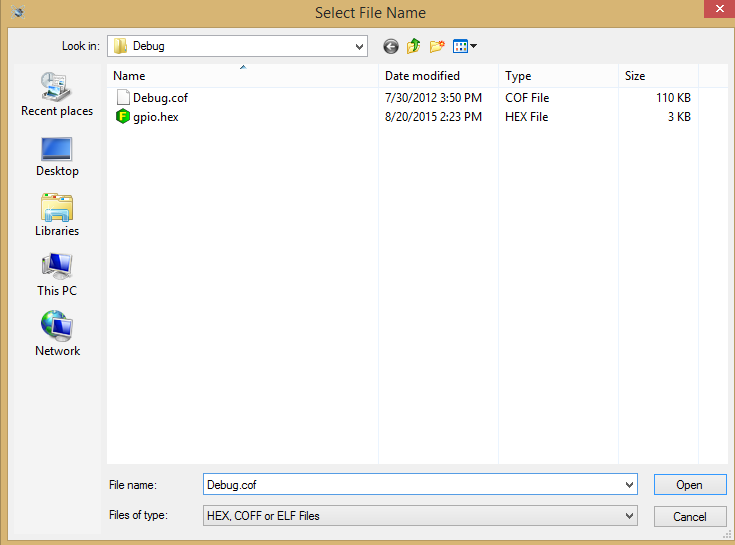Click the gpio.hex file icon
Screen dimensions: 735x545
[122, 116]
